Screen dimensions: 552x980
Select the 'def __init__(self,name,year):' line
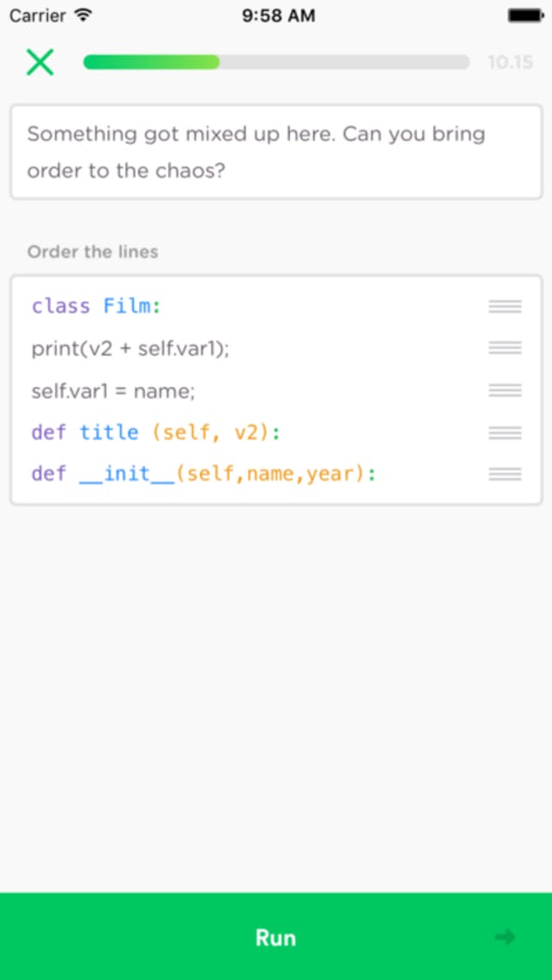[204, 474]
